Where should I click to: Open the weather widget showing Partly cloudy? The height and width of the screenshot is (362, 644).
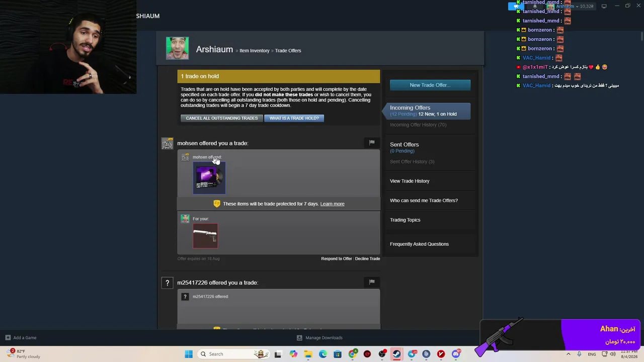pos(23,354)
